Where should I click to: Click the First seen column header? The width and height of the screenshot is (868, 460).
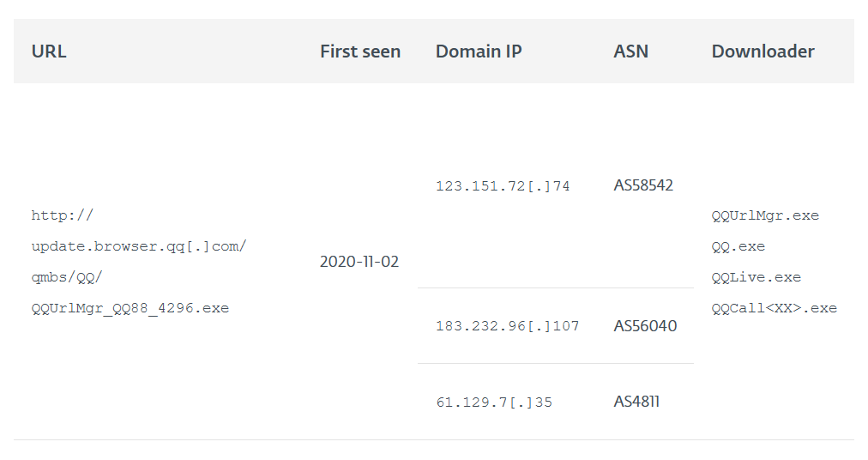[360, 51]
